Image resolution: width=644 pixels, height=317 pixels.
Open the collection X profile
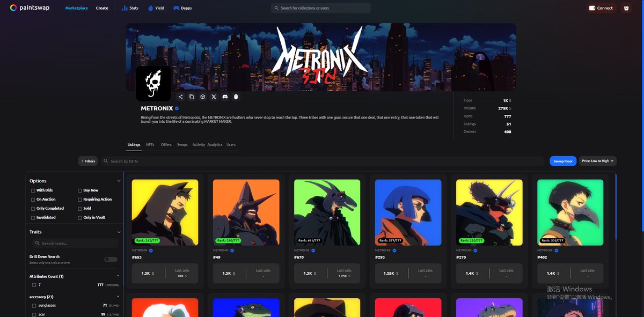click(214, 97)
